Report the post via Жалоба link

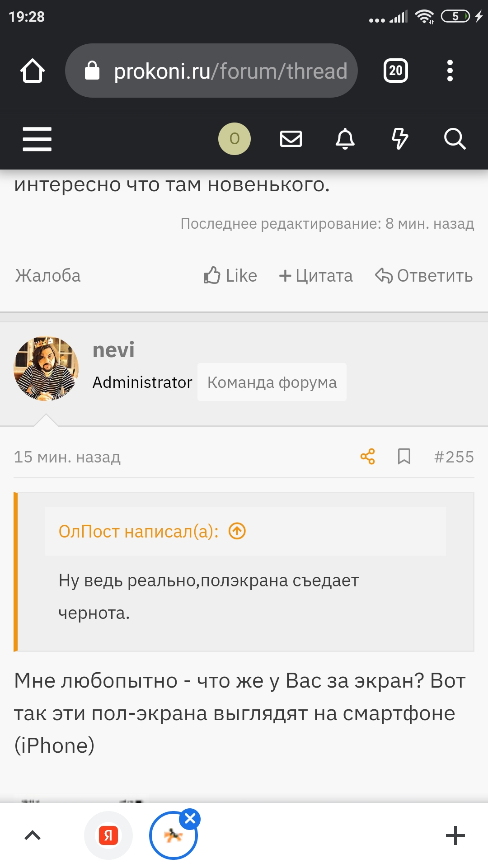pyautogui.click(x=48, y=276)
